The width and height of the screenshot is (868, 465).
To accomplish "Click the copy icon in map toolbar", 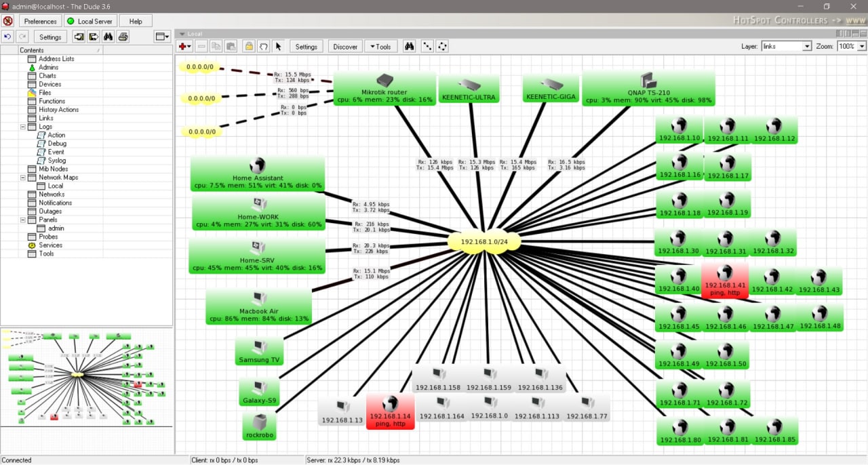I will tap(216, 47).
